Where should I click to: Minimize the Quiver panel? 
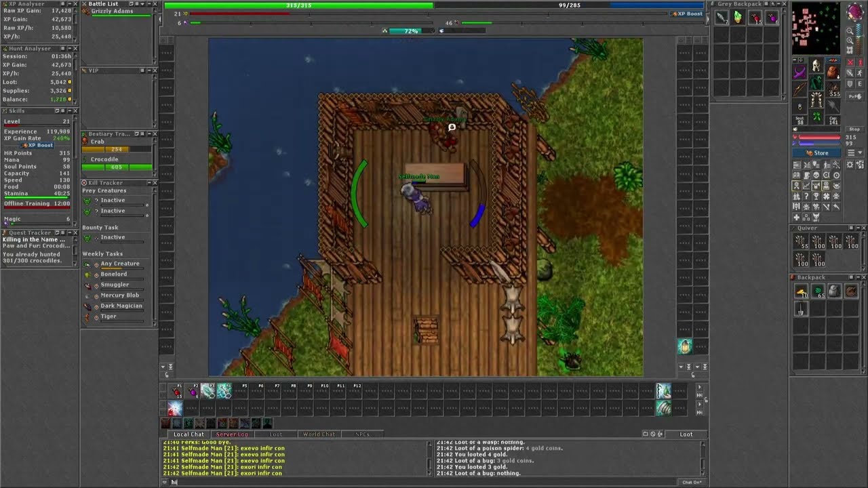[856, 228]
